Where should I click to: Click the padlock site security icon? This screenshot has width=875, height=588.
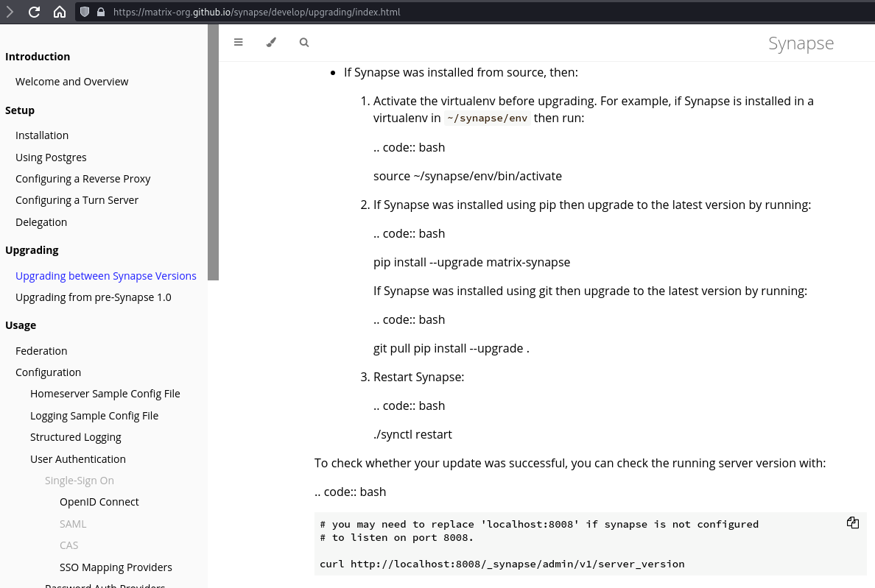100,12
